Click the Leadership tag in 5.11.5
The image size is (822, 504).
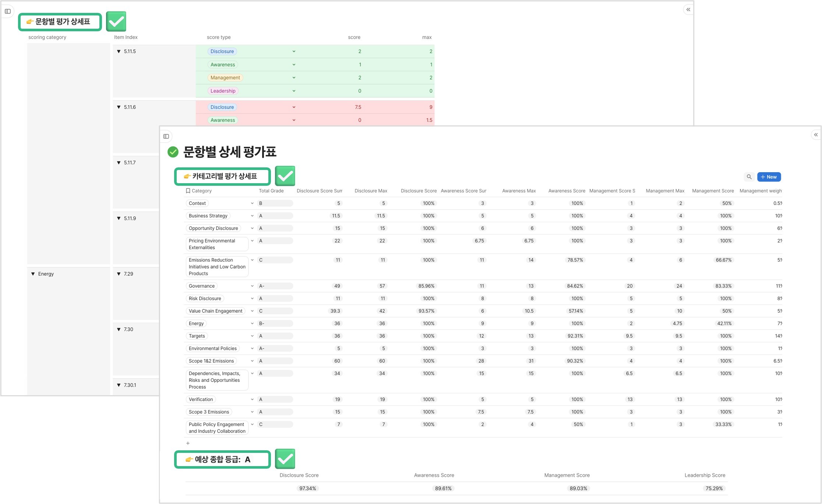click(x=223, y=91)
